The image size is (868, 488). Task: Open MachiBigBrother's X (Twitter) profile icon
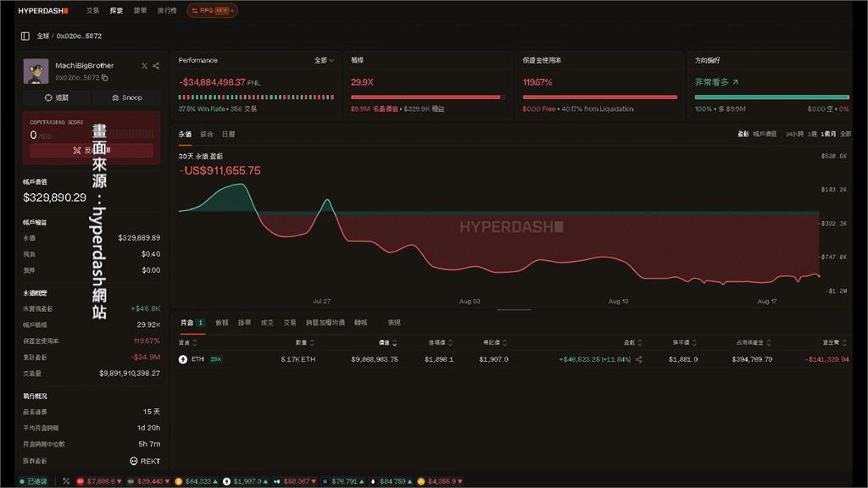tap(144, 66)
